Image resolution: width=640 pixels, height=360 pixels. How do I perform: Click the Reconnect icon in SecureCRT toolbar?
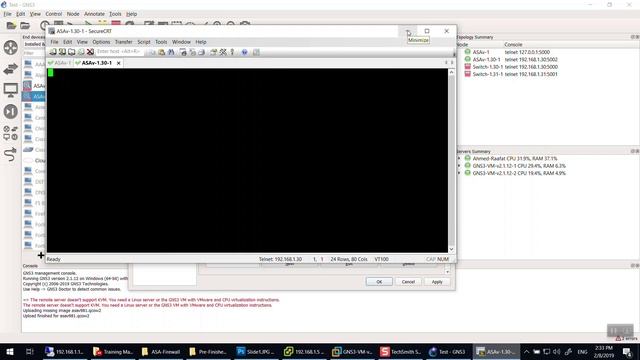point(81,52)
